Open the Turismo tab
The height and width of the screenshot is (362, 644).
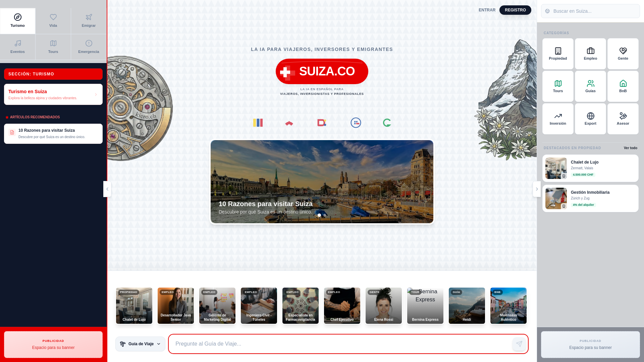point(18,21)
